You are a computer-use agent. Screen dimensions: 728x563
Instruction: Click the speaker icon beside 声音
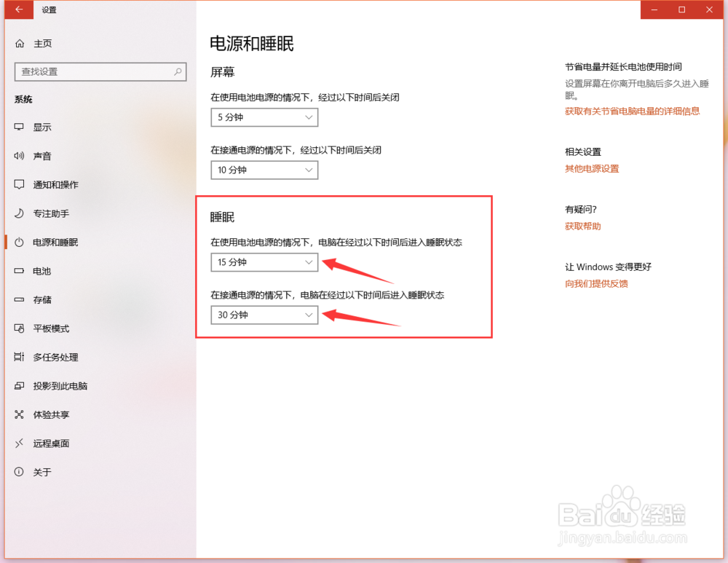click(19, 156)
